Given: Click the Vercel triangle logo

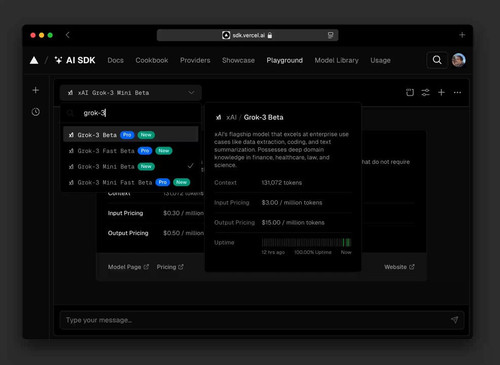Looking at the screenshot, I should pyautogui.click(x=34, y=60).
